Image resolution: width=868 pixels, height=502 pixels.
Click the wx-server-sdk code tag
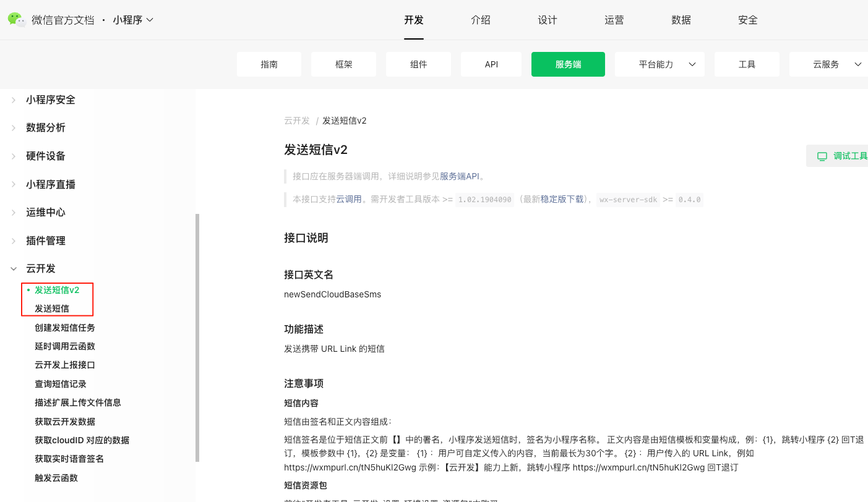pos(628,200)
